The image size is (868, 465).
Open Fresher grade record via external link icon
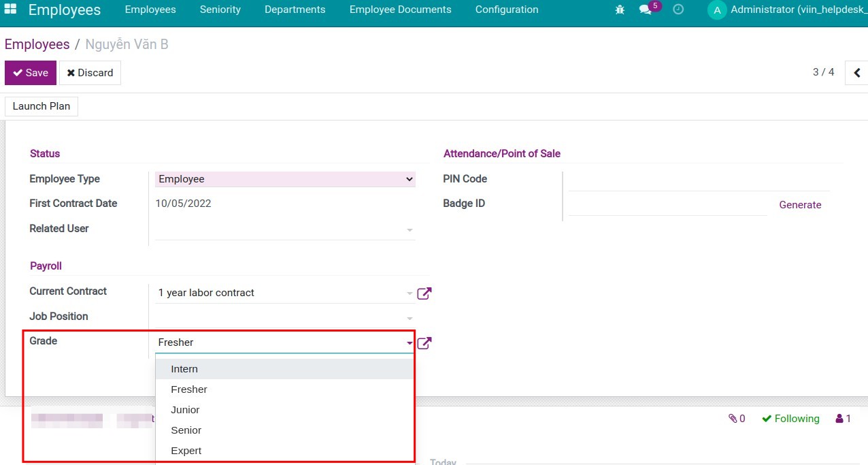424,342
